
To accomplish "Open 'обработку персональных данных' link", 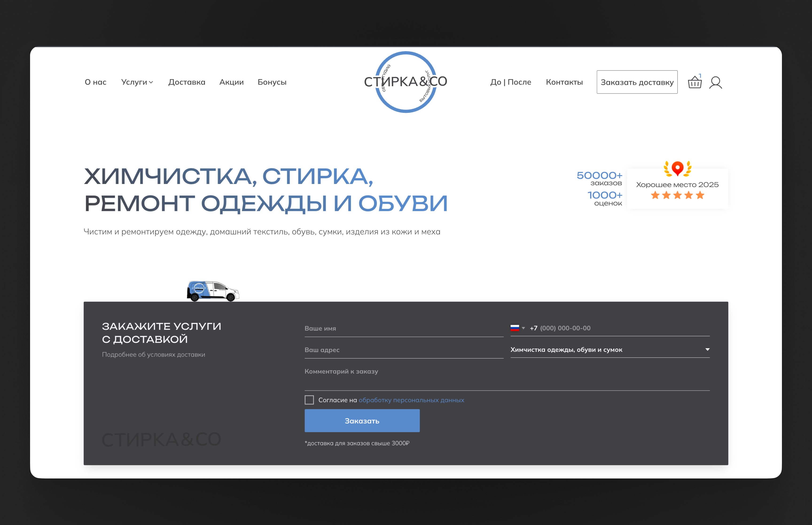I will point(411,400).
